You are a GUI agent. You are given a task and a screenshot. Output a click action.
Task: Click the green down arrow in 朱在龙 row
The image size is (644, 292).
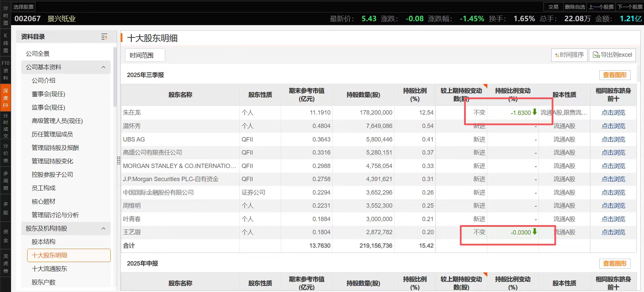534,112
